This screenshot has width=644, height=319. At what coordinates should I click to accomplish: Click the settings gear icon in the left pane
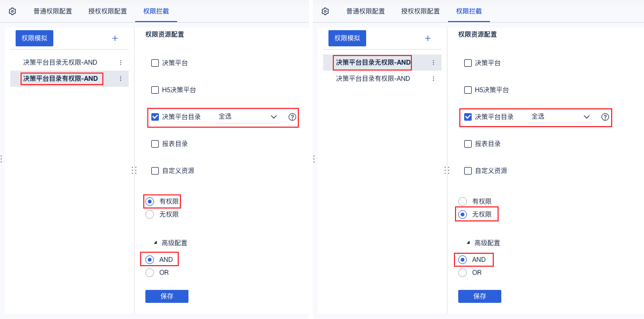(x=12, y=11)
